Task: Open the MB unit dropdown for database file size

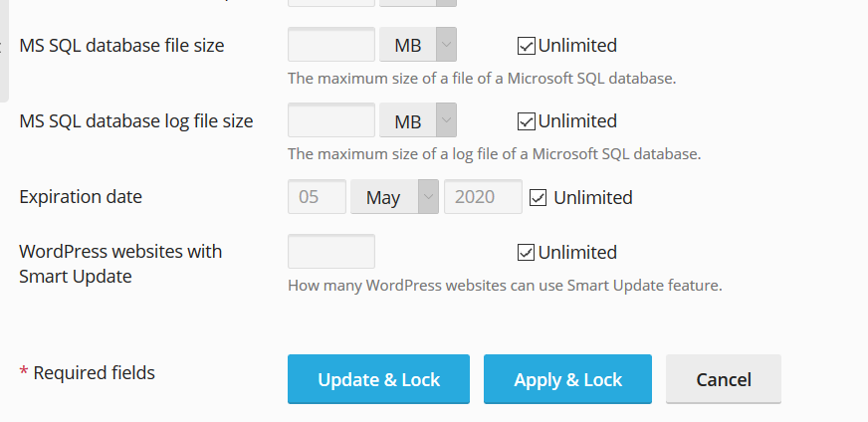Action: pyautogui.click(x=418, y=45)
